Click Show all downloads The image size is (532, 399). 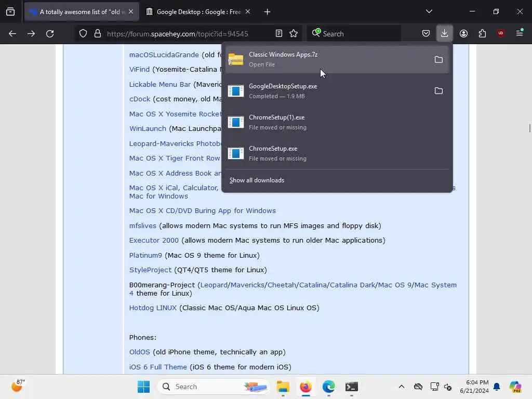click(257, 180)
